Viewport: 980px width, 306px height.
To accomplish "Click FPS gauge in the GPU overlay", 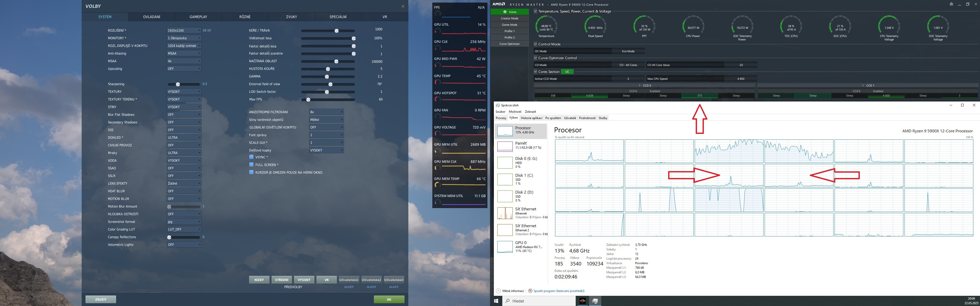I will click(x=438, y=14).
